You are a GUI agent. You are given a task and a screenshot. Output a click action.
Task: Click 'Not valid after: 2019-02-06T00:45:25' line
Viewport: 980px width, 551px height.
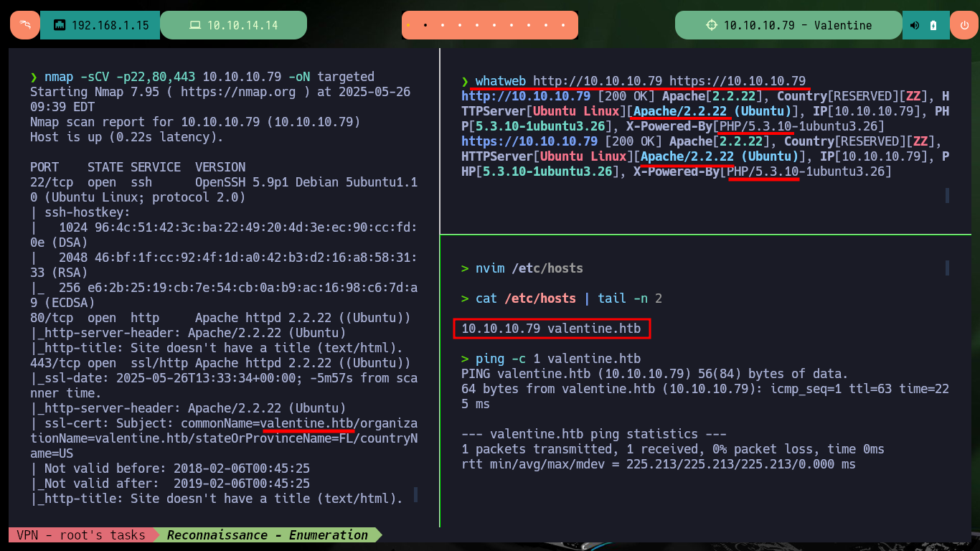[170, 484]
